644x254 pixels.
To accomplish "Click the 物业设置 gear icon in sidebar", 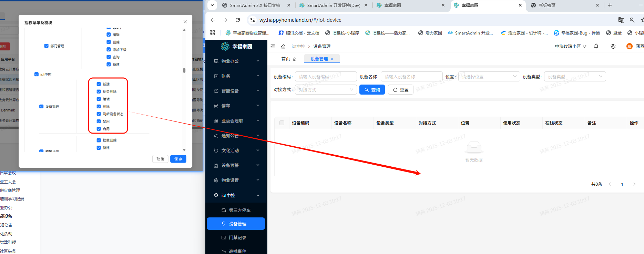I will pyautogui.click(x=216, y=180).
